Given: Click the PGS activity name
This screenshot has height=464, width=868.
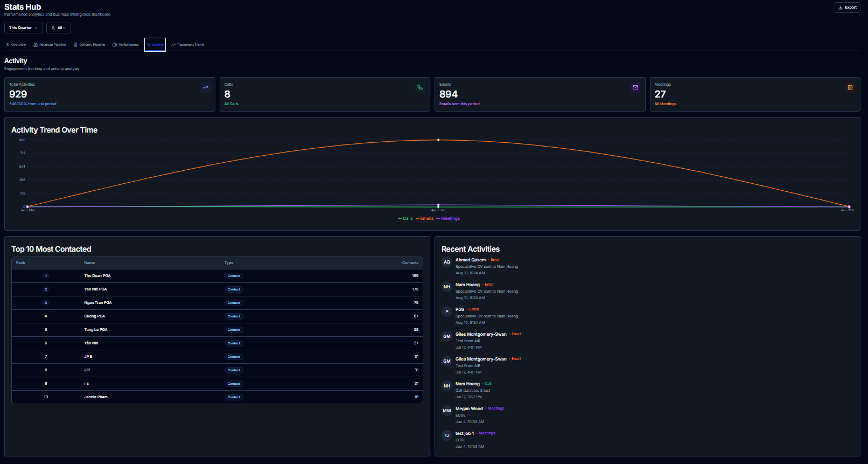Looking at the screenshot, I should pyautogui.click(x=460, y=309).
